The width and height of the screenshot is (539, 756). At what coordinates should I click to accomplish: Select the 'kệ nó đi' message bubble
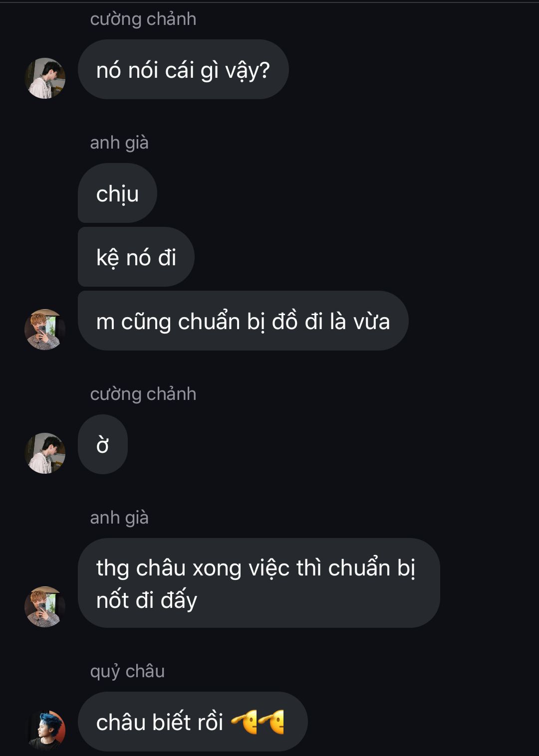coord(136,257)
